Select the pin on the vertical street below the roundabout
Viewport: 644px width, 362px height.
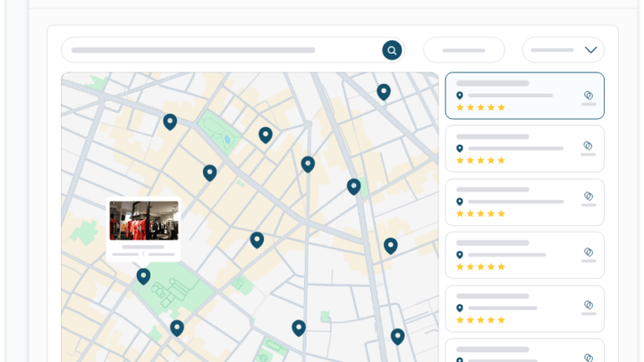point(308,164)
